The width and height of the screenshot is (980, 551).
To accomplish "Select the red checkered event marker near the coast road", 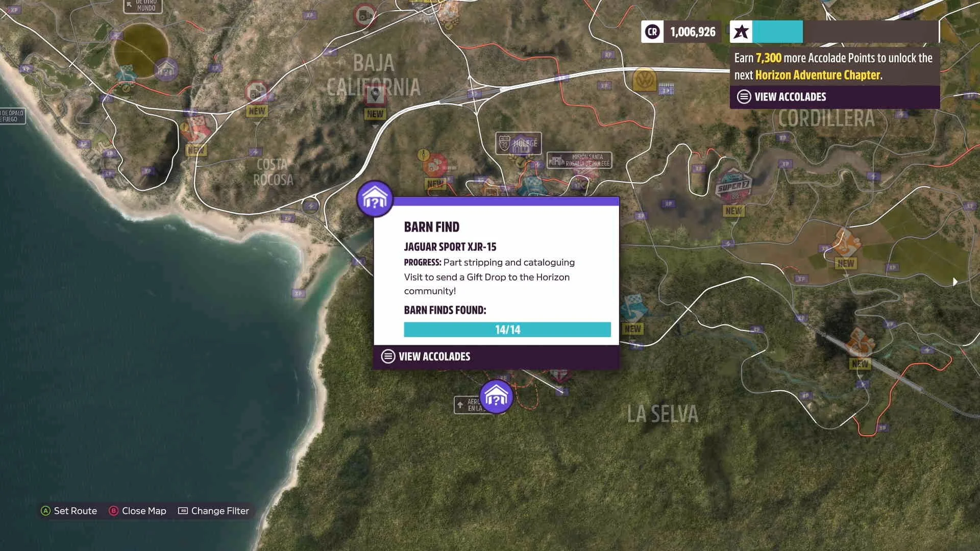I will click(x=198, y=130).
